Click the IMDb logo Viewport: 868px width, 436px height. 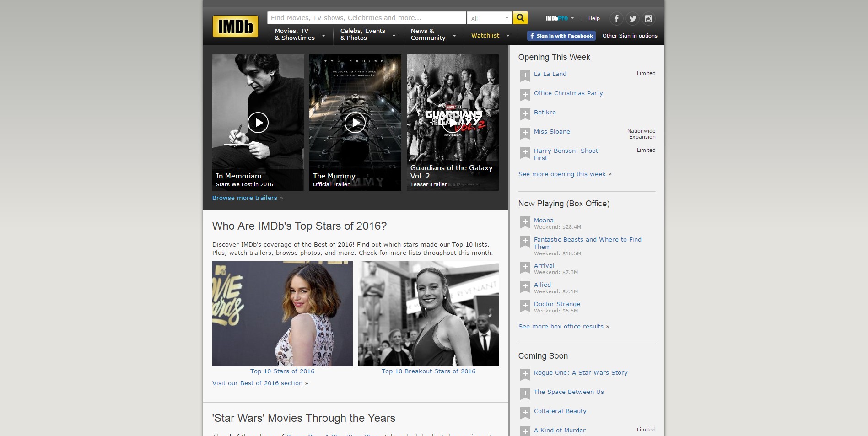[235, 26]
